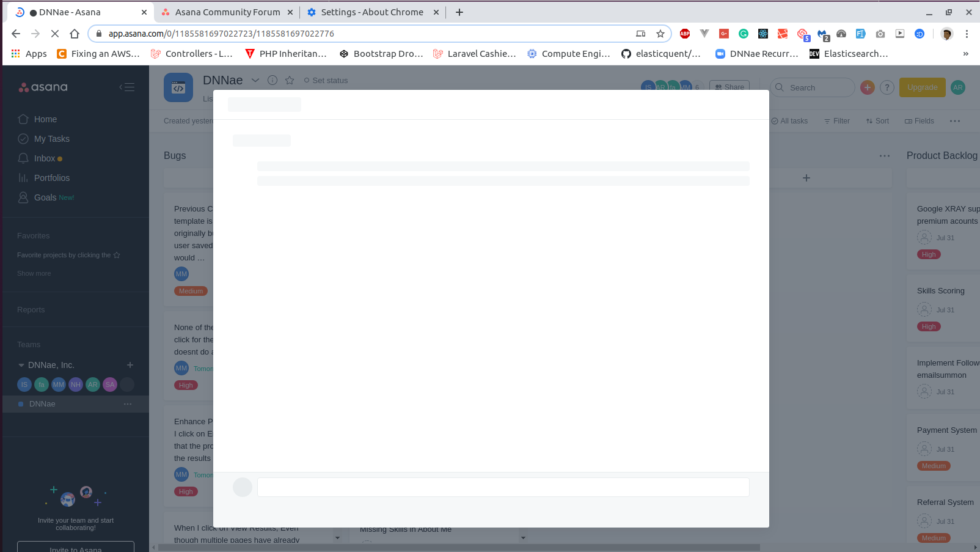Screen dimensions: 980x552
Task: Select the DNNae project in sidebar
Action: click(x=42, y=404)
